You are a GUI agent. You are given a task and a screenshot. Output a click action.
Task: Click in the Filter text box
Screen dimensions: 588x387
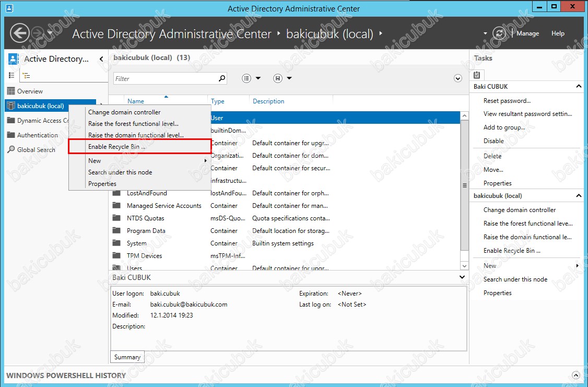(166, 78)
